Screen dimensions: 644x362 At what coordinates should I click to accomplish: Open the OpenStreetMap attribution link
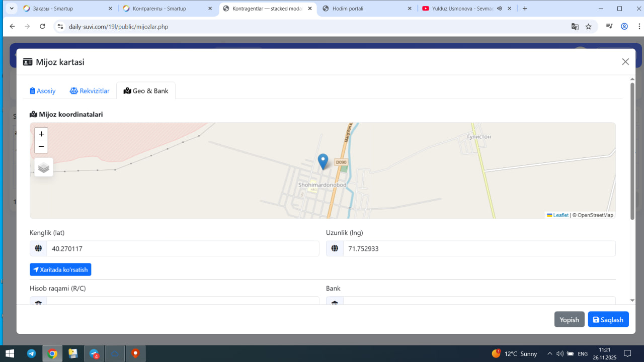(595, 215)
